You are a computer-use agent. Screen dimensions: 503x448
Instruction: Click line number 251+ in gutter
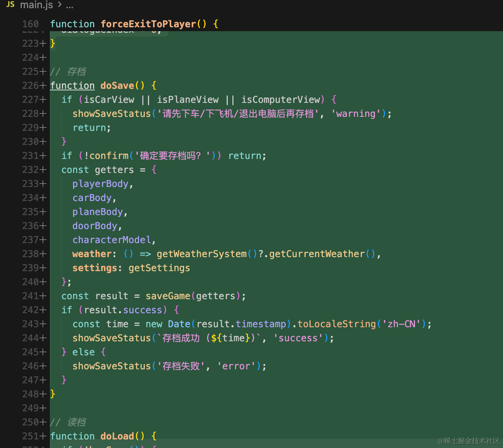coord(34,436)
